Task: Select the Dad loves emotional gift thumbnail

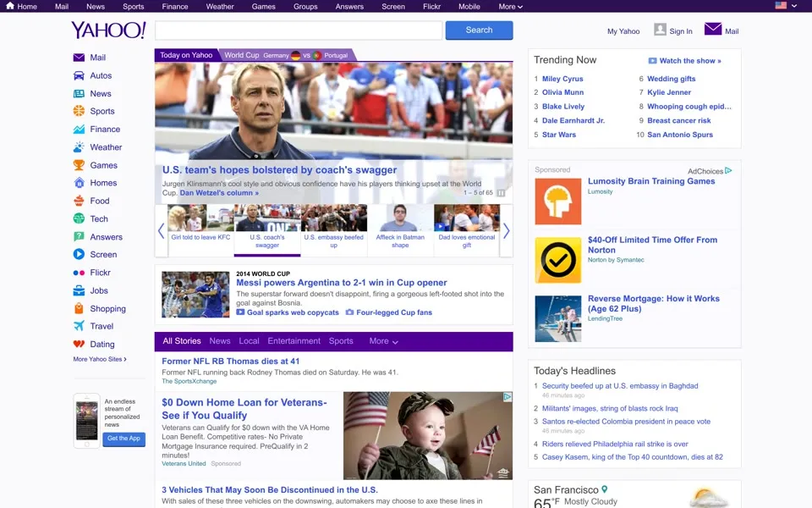Action: (x=467, y=229)
